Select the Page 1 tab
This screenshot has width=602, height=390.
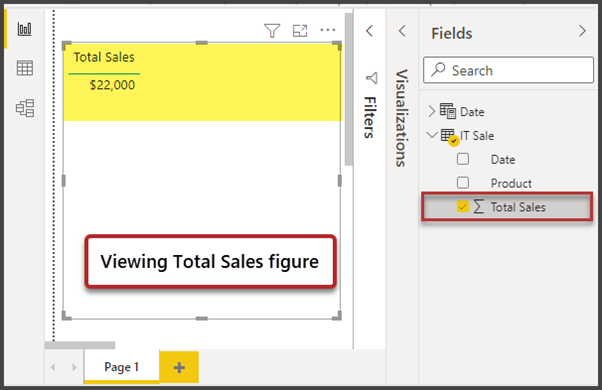121,367
